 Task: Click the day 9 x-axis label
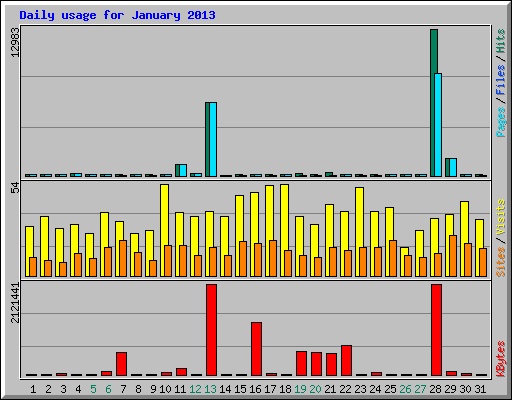pyautogui.click(x=153, y=389)
